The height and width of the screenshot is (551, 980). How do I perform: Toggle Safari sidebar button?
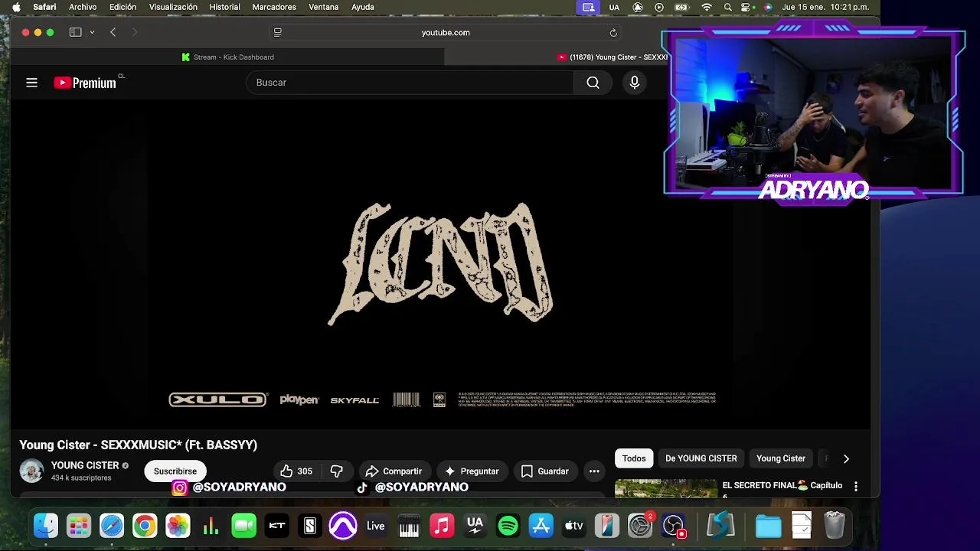pos(75,32)
